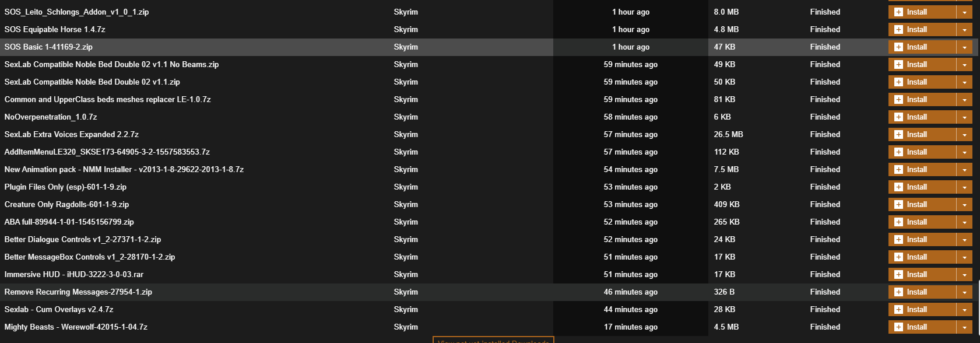The height and width of the screenshot is (343, 980).
Task: Click the 326 B size cell
Action: [x=724, y=292]
